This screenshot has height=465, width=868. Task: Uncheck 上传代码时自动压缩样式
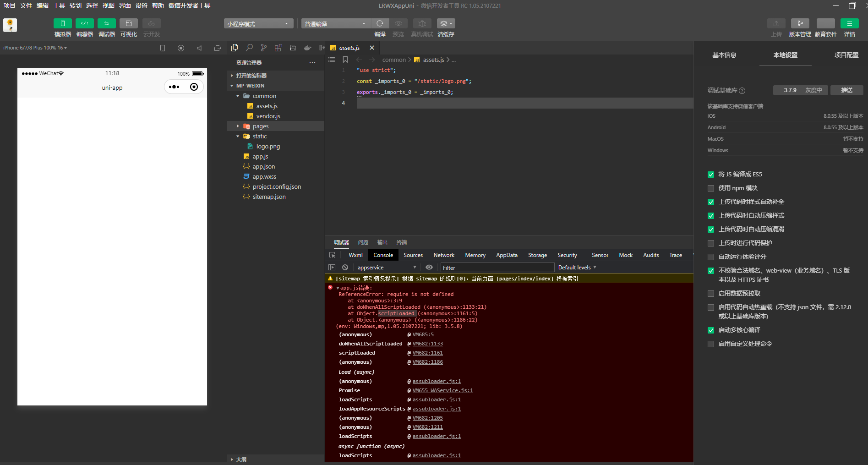(x=711, y=216)
